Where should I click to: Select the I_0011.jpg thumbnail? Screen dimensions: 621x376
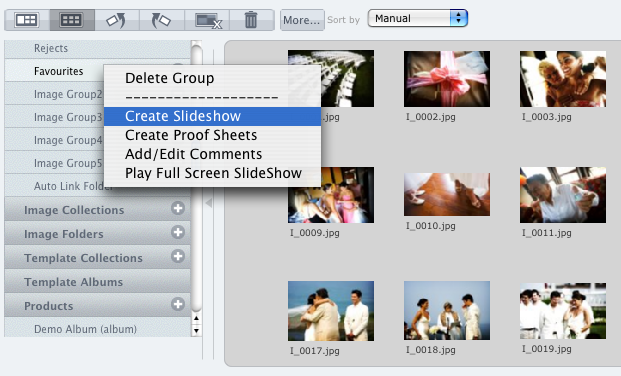(x=563, y=195)
